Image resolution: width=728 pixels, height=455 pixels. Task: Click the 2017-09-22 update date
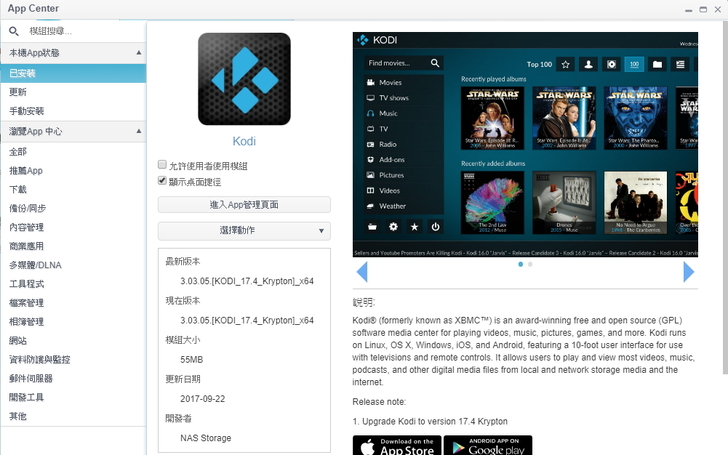coord(202,399)
